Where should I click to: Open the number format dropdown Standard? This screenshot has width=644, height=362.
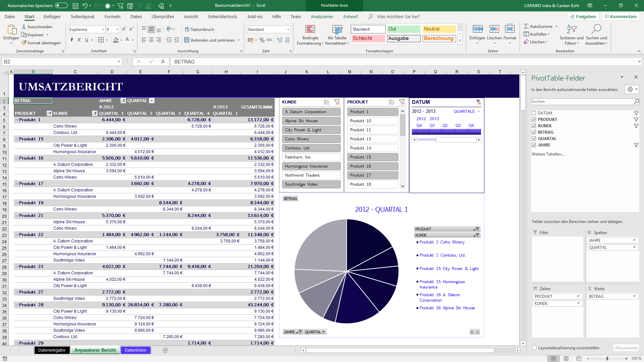pyautogui.click(x=288, y=30)
